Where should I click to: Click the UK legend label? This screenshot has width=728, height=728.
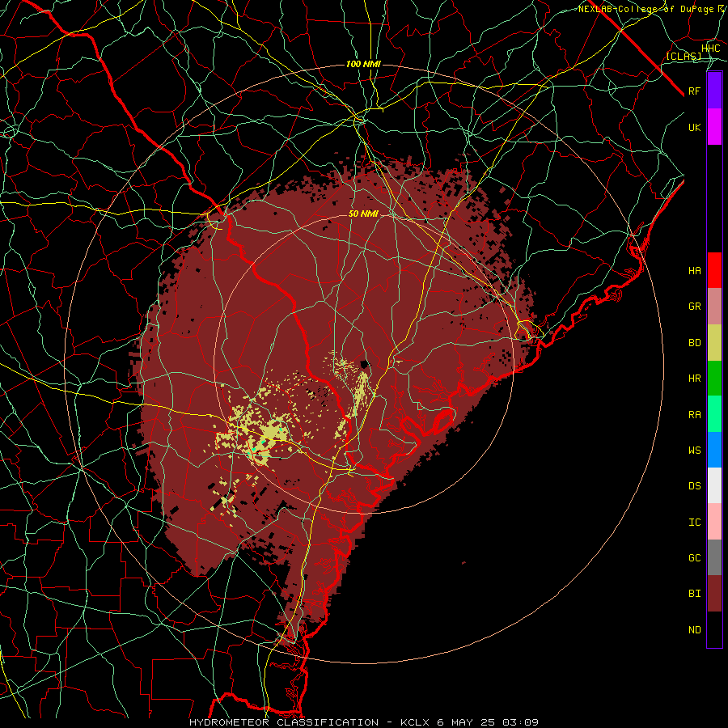click(x=694, y=127)
